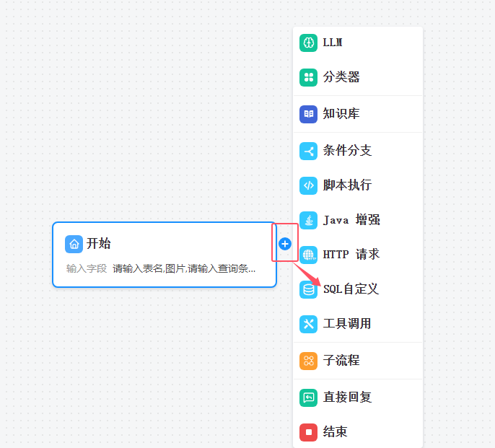
Task: Select the "Java 增强" label text
Action: tap(351, 220)
